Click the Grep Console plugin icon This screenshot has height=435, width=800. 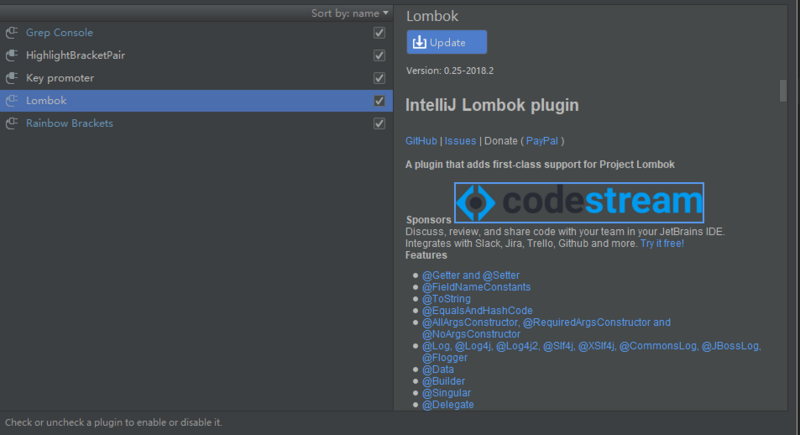click(12, 33)
